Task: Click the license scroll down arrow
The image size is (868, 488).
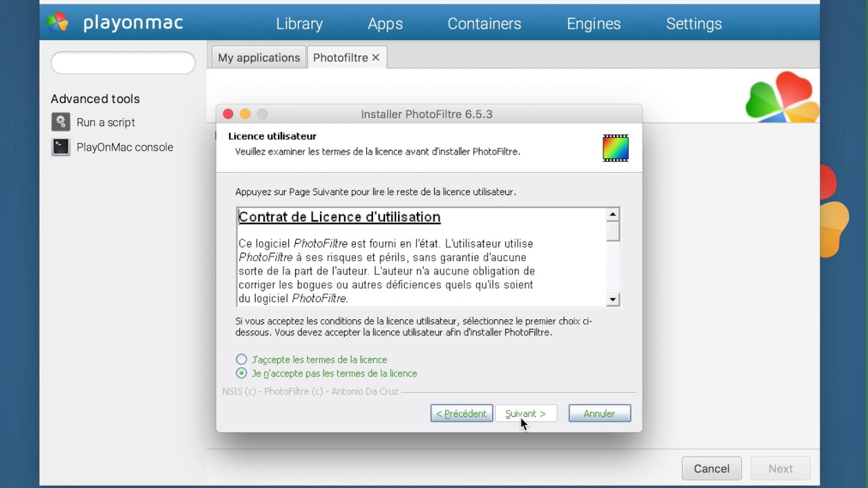Action: coord(613,299)
